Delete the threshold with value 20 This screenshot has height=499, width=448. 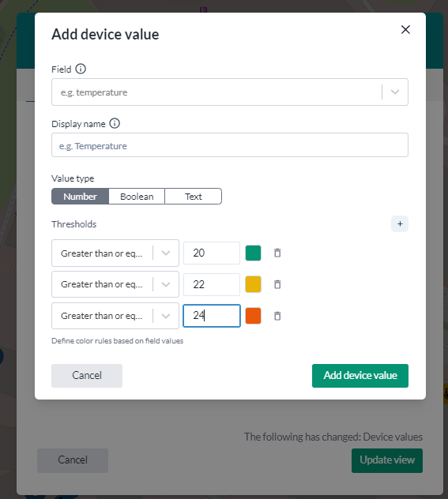coord(277,253)
